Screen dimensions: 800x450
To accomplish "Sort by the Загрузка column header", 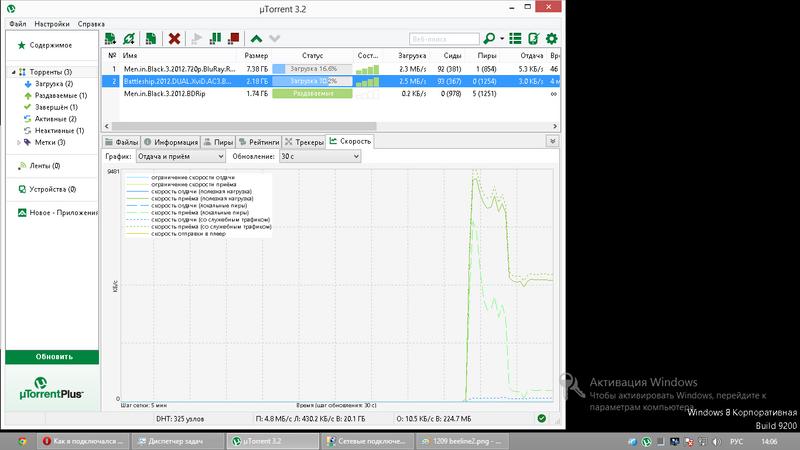I will point(406,56).
